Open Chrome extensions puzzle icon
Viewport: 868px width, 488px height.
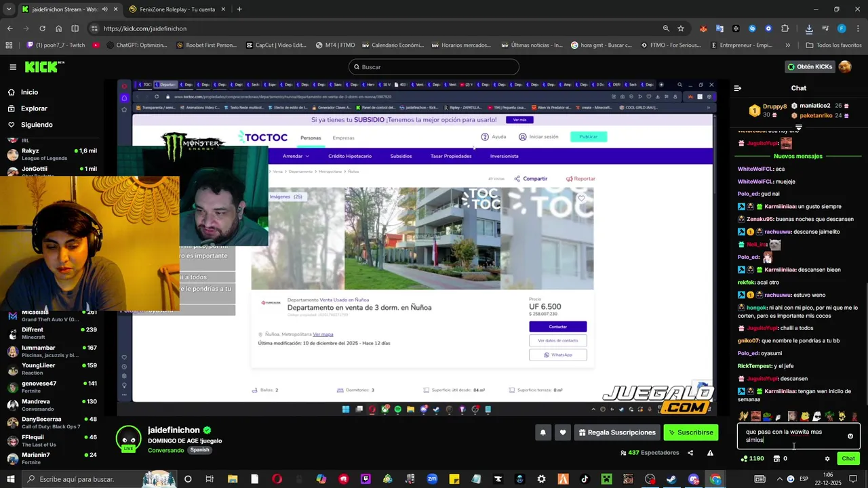pos(785,28)
